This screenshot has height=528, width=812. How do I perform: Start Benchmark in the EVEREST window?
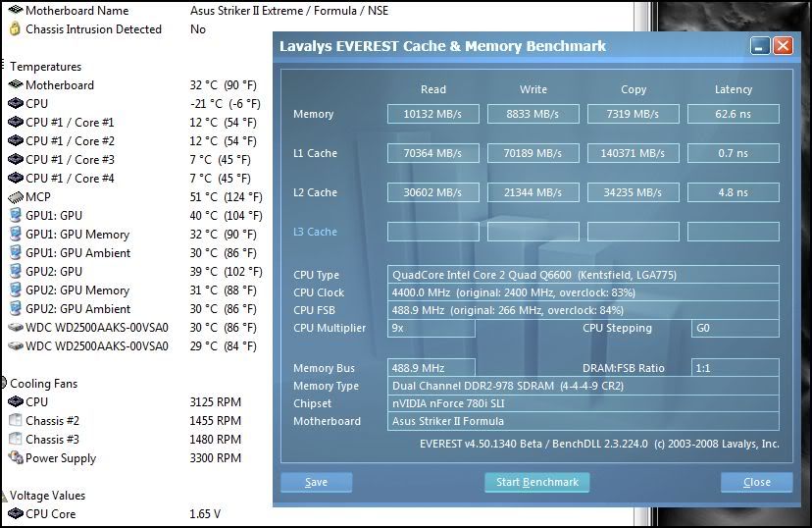[x=537, y=483]
